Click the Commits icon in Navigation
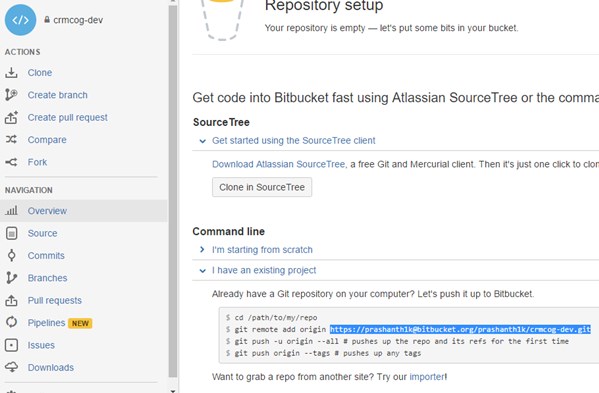The width and height of the screenshot is (599, 393). tap(11, 255)
